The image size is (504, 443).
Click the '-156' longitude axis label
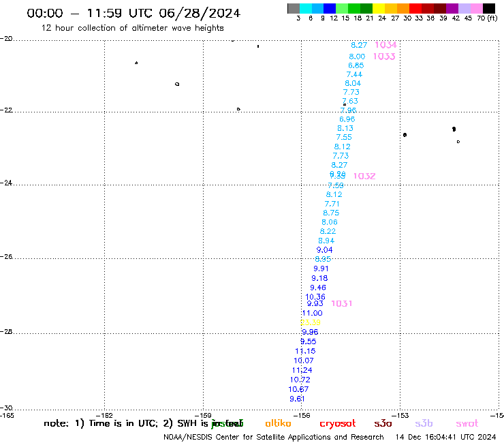[x=302, y=415]
